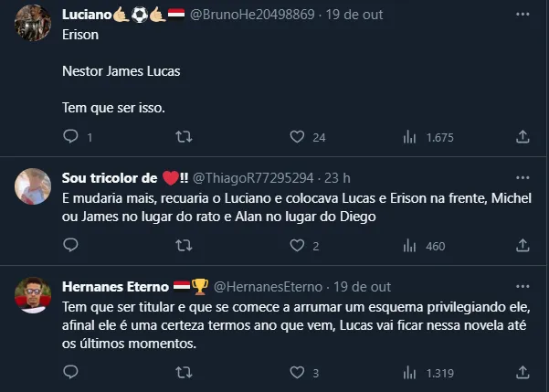549x392 pixels.
Task: Like the tweet with 2 likes
Action: pos(296,246)
